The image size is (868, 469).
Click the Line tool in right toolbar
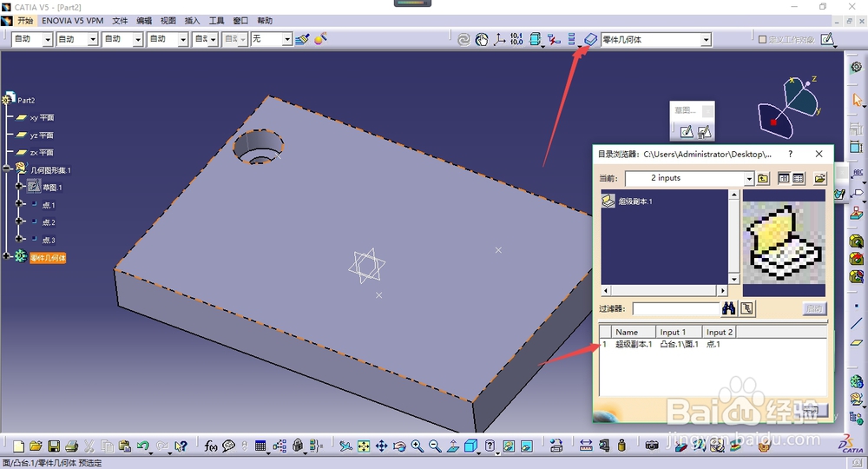pyautogui.click(x=857, y=324)
